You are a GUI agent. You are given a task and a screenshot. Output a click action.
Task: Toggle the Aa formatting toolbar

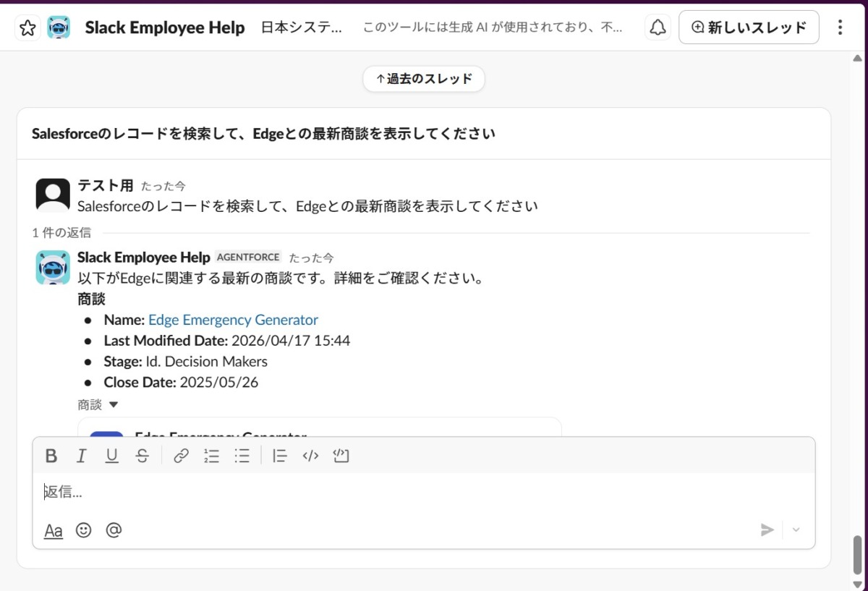[54, 531]
